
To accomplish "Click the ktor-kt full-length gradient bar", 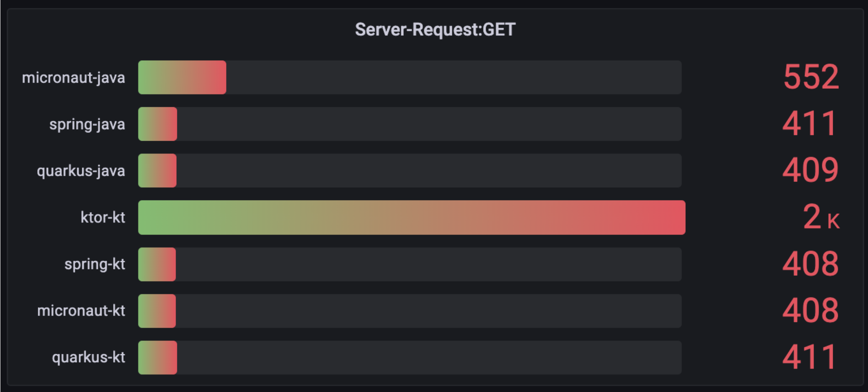I will click(412, 218).
